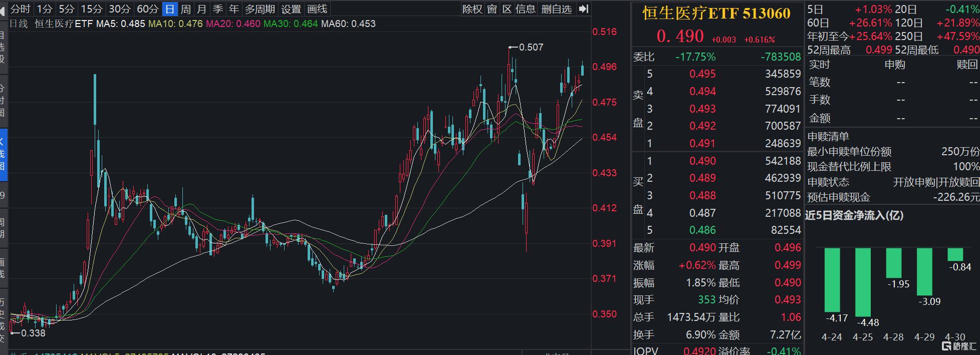Click the 量比 value 1.06
980x355 pixels.
point(791,317)
